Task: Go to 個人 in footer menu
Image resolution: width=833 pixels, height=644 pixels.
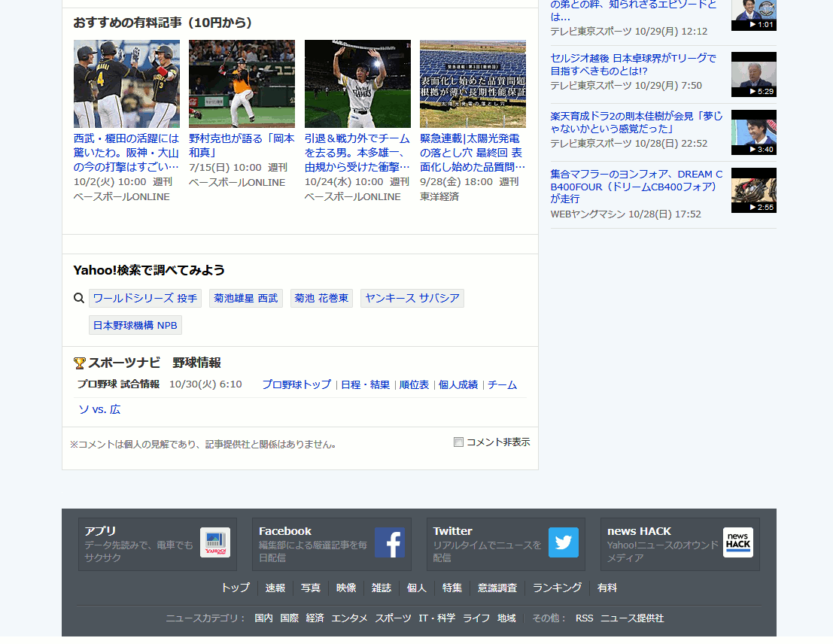Action: pyautogui.click(x=417, y=588)
